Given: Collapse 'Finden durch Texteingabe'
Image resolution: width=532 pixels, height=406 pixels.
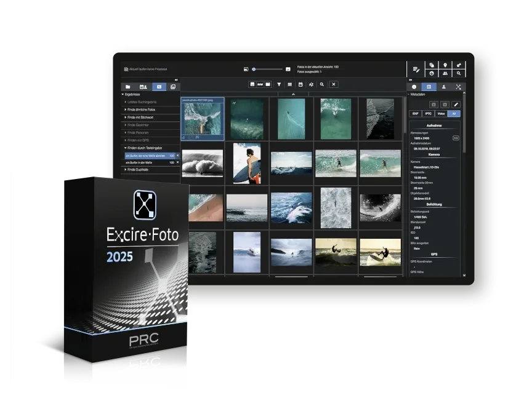Looking at the screenshot, I should 126,148.
